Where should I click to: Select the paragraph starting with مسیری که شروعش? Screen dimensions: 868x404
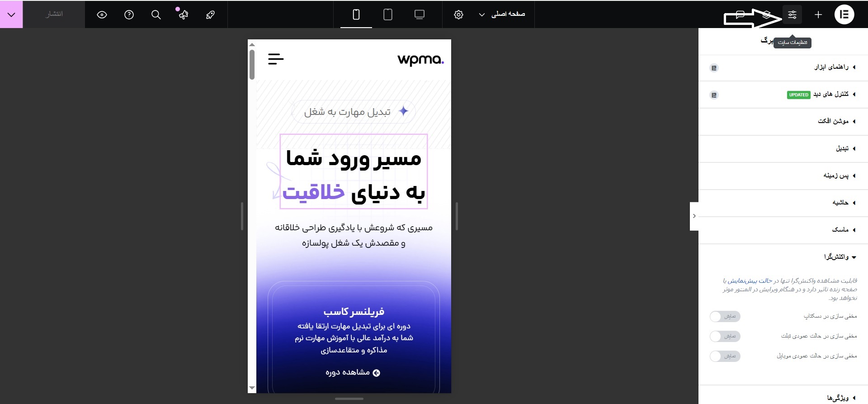pos(354,235)
